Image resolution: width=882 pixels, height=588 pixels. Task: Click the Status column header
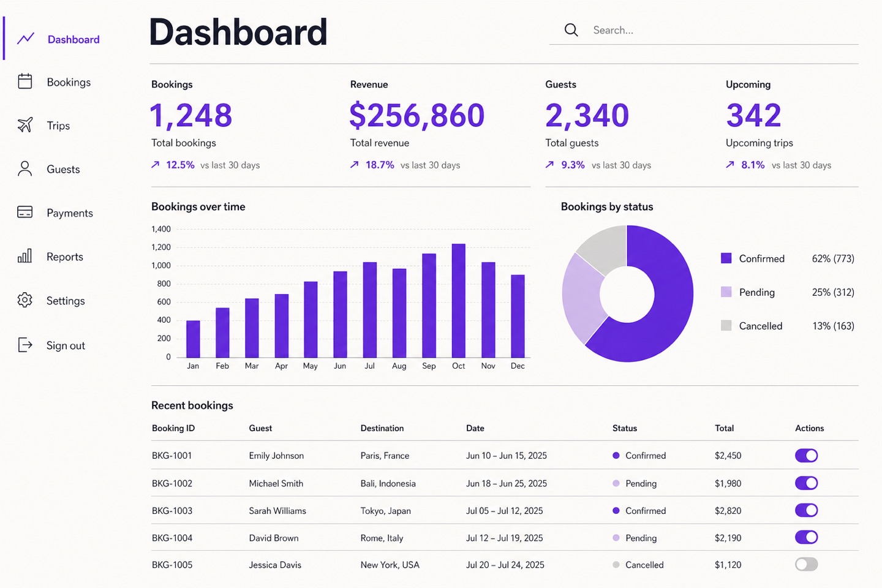(x=625, y=428)
